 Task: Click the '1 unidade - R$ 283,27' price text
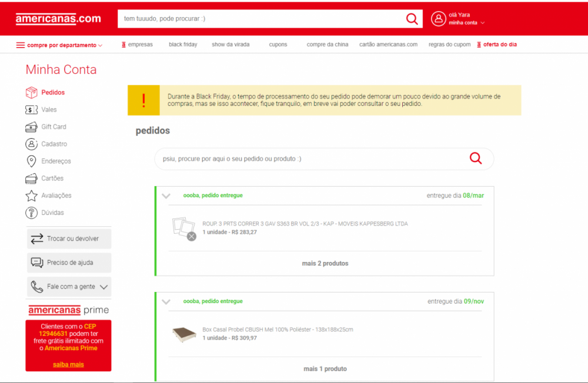[229, 233]
